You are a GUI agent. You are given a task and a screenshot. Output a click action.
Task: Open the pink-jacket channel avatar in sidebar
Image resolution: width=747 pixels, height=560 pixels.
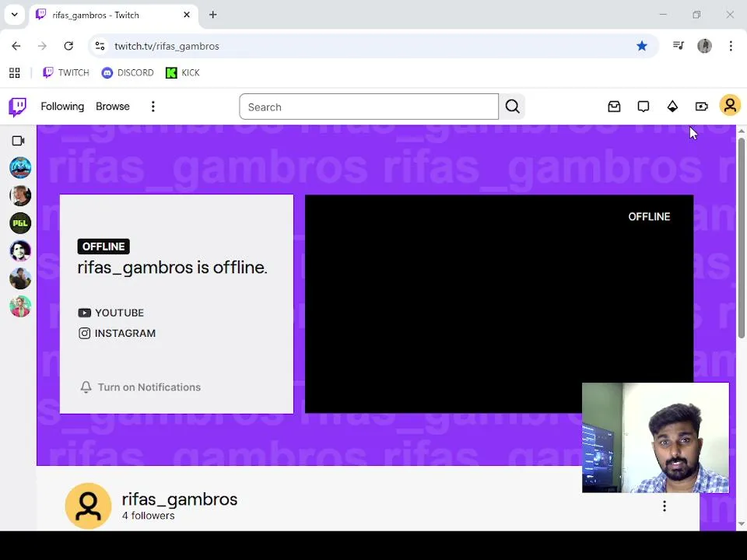(20, 306)
